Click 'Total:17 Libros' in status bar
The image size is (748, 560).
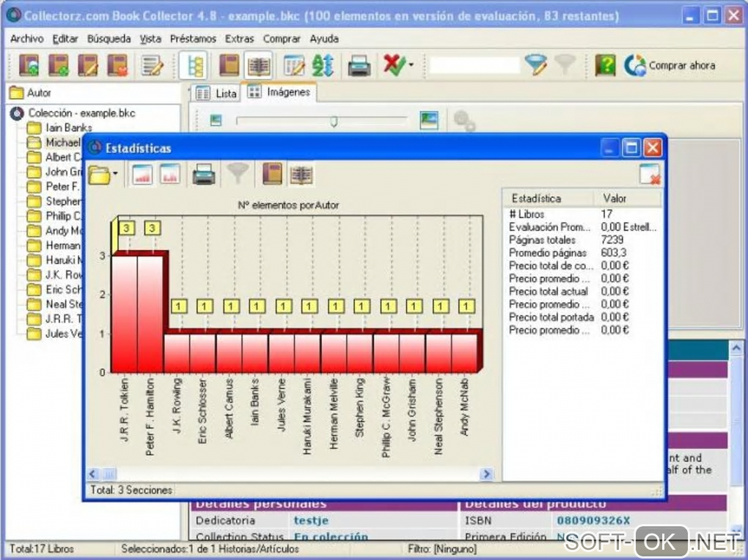tap(42, 548)
